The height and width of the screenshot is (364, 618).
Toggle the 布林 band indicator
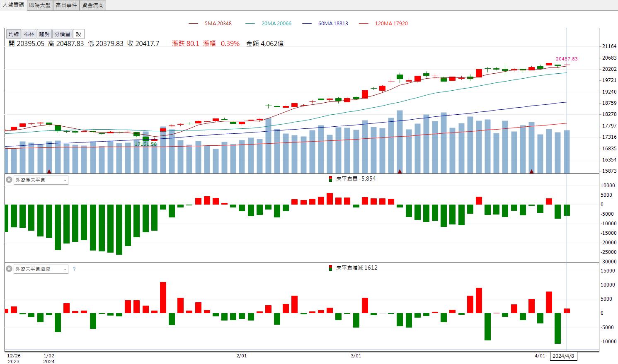tap(29, 34)
